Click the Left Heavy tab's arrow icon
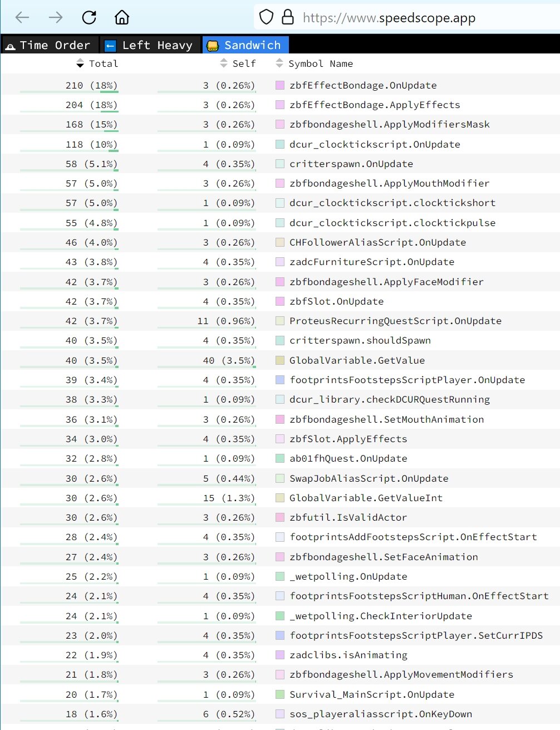Viewport: 560px width, 730px height. point(110,46)
